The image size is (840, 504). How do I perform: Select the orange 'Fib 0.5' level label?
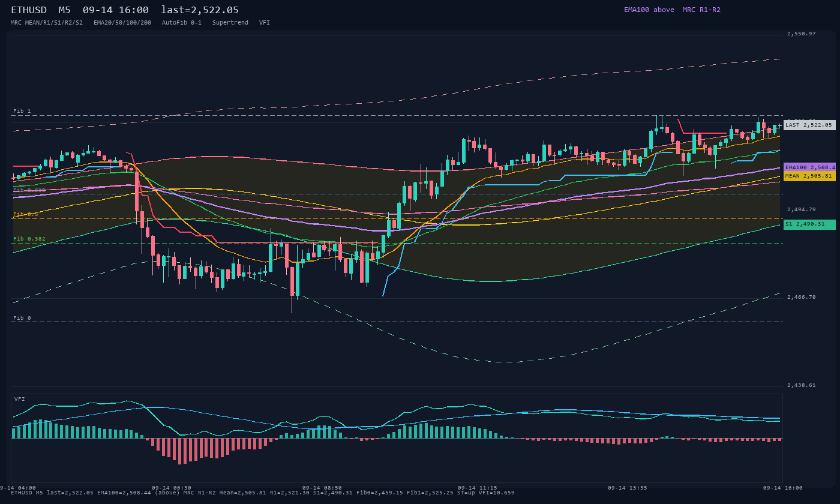click(26, 214)
